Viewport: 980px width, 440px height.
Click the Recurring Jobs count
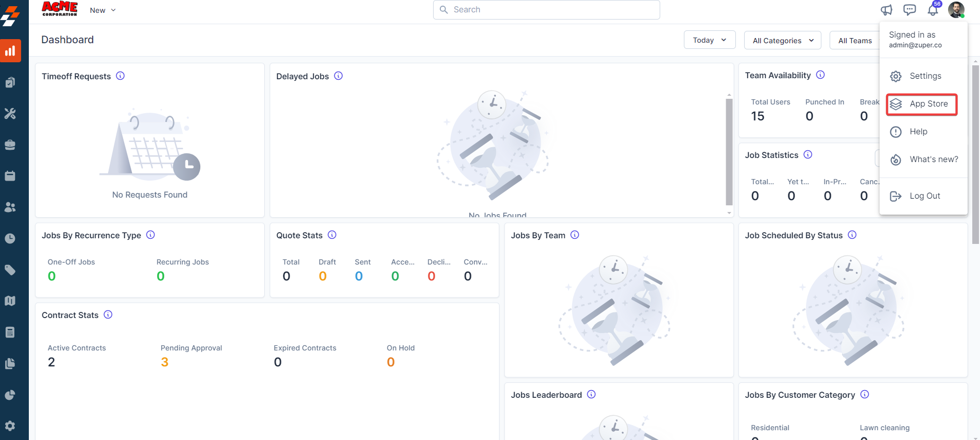tap(161, 276)
